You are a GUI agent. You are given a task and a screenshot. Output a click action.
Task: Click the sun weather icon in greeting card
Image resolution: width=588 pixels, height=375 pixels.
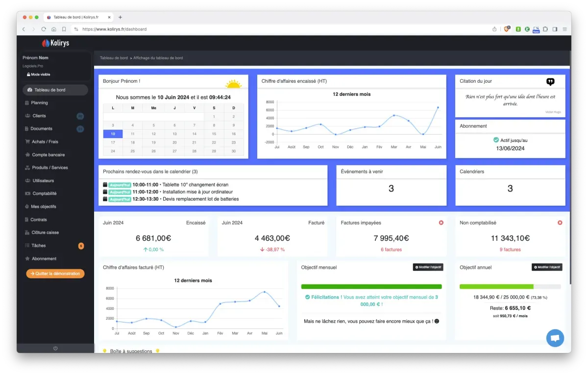[233, 84]
